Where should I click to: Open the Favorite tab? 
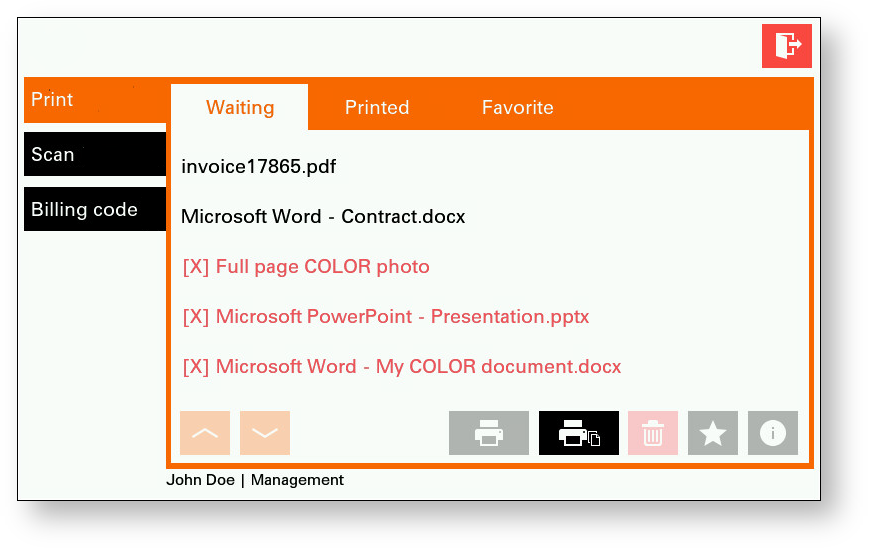[x=517, y=108]
